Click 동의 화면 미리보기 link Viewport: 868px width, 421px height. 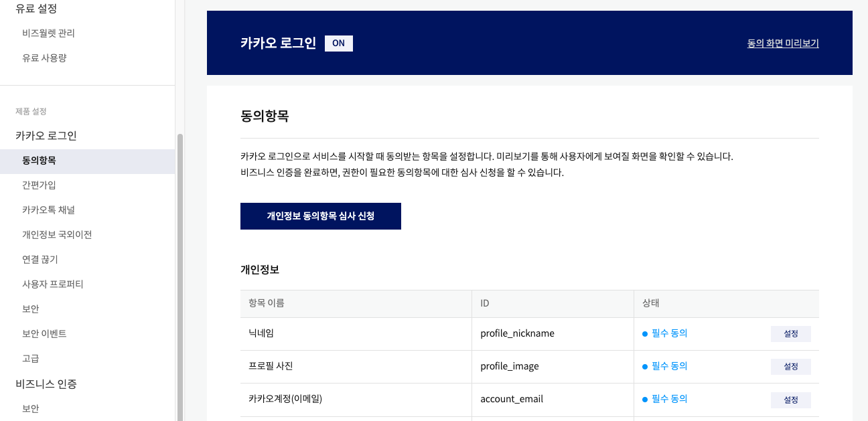(783, 44)
